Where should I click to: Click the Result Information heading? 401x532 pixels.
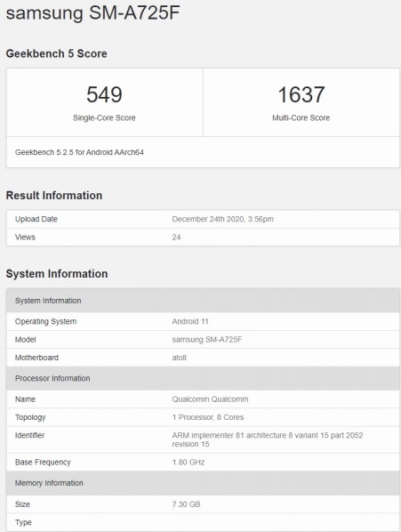[54, 196]
